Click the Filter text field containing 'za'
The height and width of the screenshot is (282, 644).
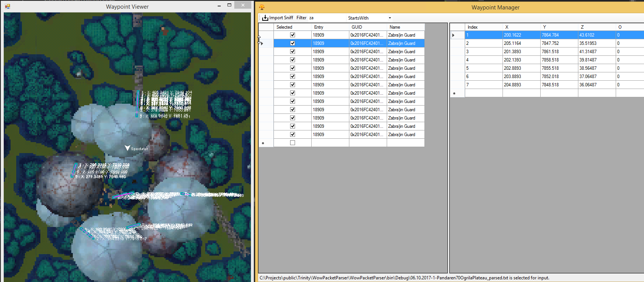(326, 18)
